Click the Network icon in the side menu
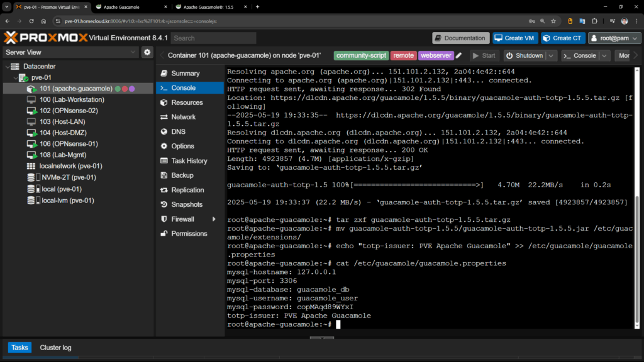 click(164, 117)
